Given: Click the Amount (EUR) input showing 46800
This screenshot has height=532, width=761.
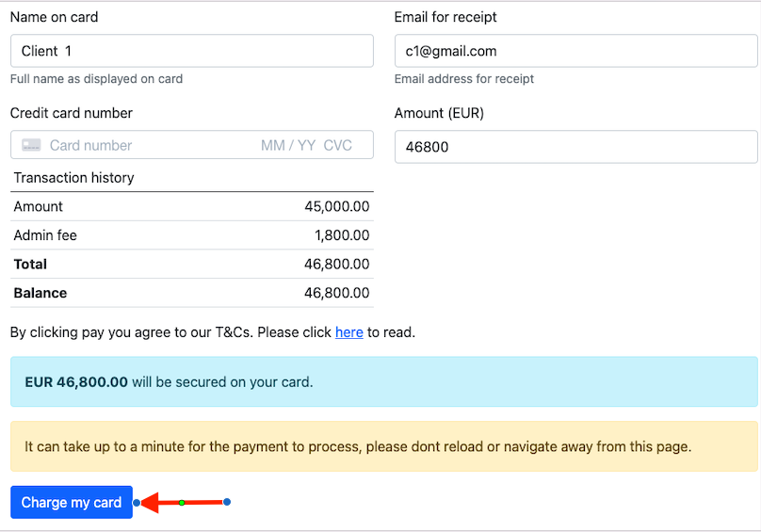Looking at the screenshot, I should pos(575,147).
